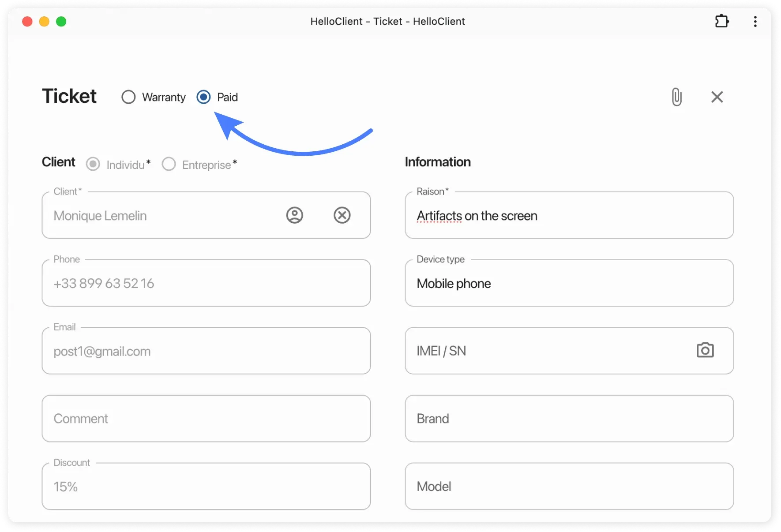
Task: Click into the Model field
Action: click(x=569, y=486)
